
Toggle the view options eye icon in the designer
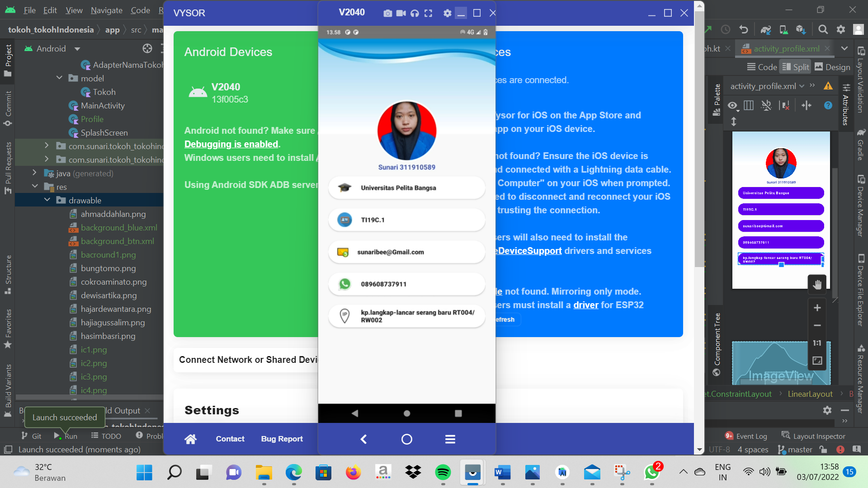(x=733, y=105)
